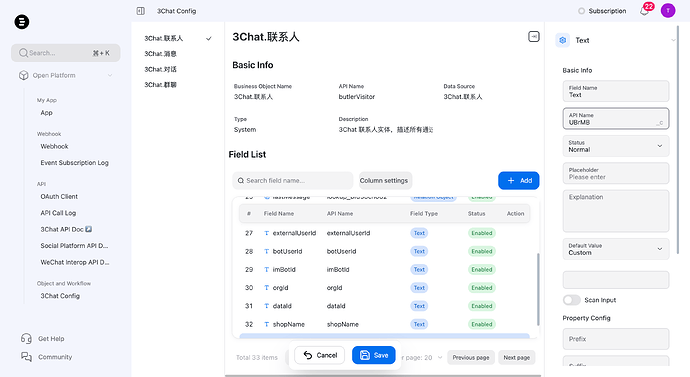The height and width of the screenshot is (377, 690).
Task: Click the Cancel button
Action: [x=320, y=355]
